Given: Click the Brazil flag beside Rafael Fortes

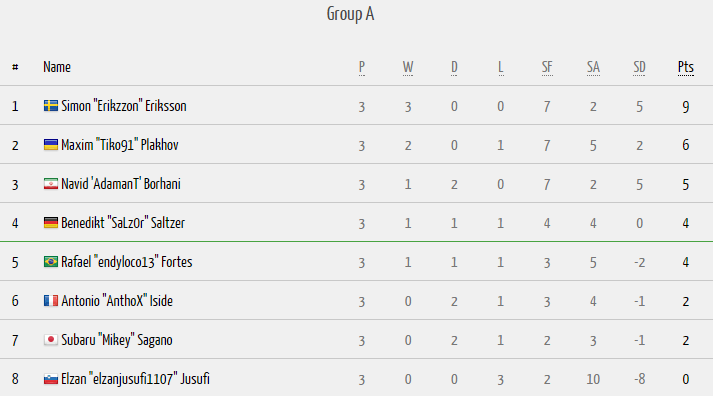Looking at the screenshot, I should pos(50,262).
